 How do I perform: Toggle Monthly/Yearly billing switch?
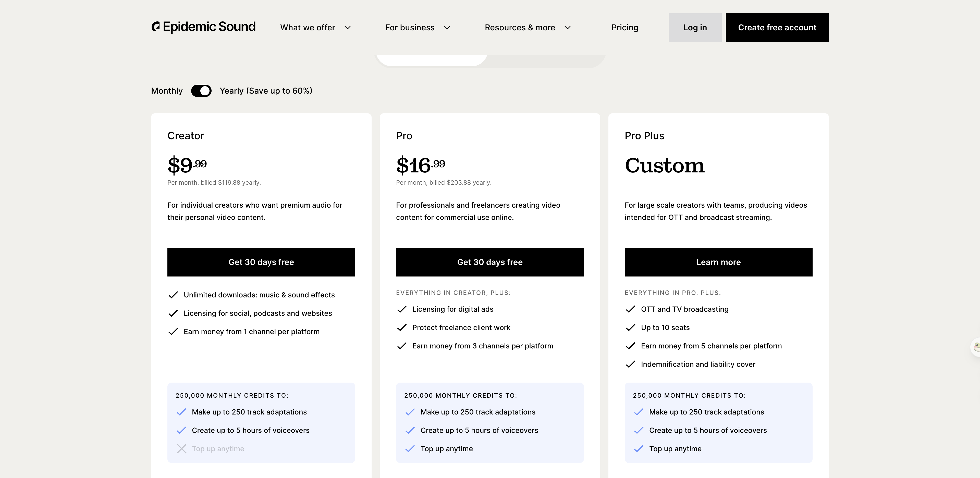point(201,91)
